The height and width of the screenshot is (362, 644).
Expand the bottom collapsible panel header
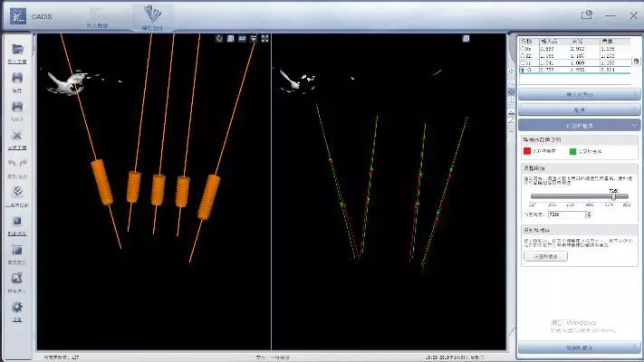pyautogui.click(x=579, y=347)
